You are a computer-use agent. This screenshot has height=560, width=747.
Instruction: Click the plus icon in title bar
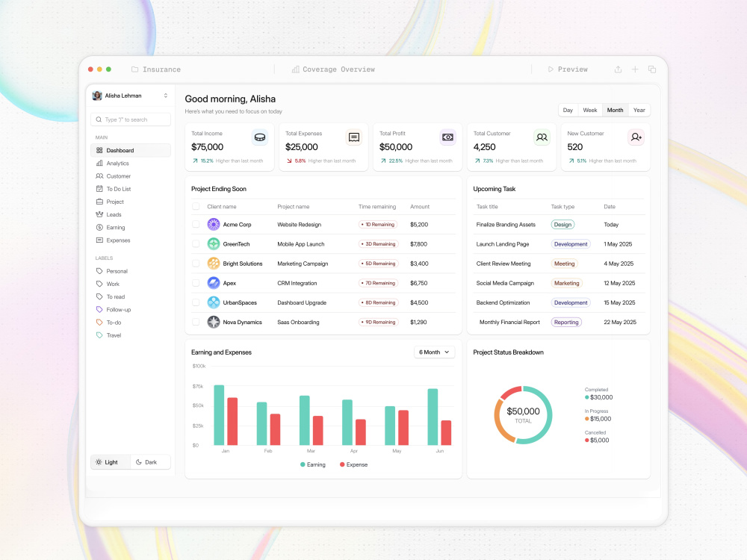pos(635,69)
